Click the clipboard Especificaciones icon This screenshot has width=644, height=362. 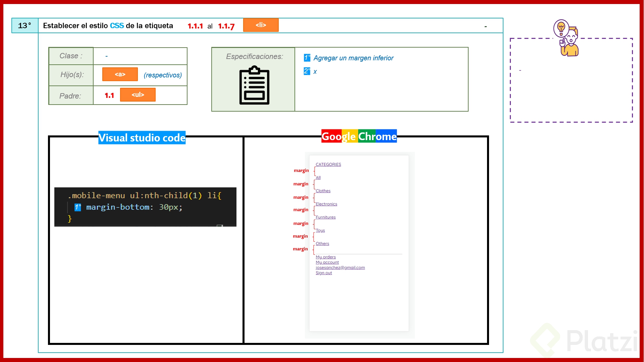point(254,85)
